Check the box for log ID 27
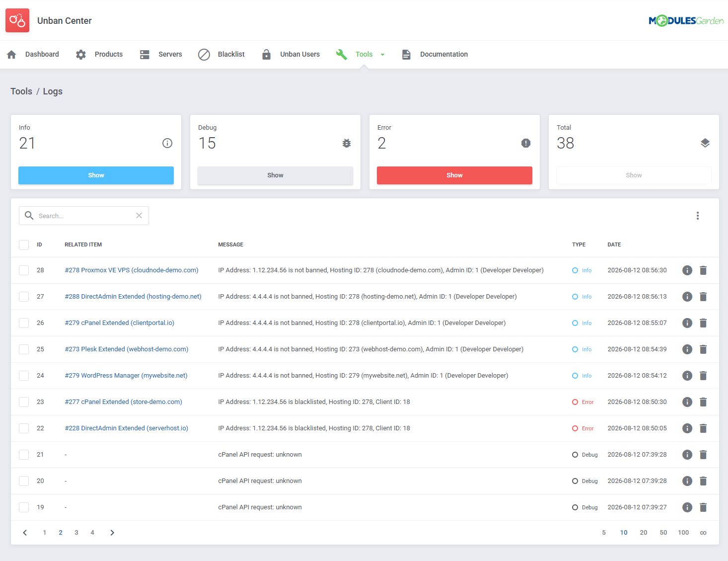Viewport: 728px width, 561px height. click(x=24, y=297)
